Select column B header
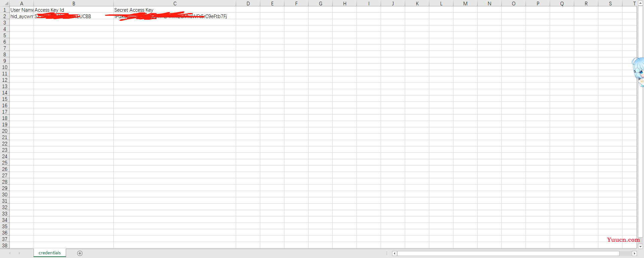 73,3
